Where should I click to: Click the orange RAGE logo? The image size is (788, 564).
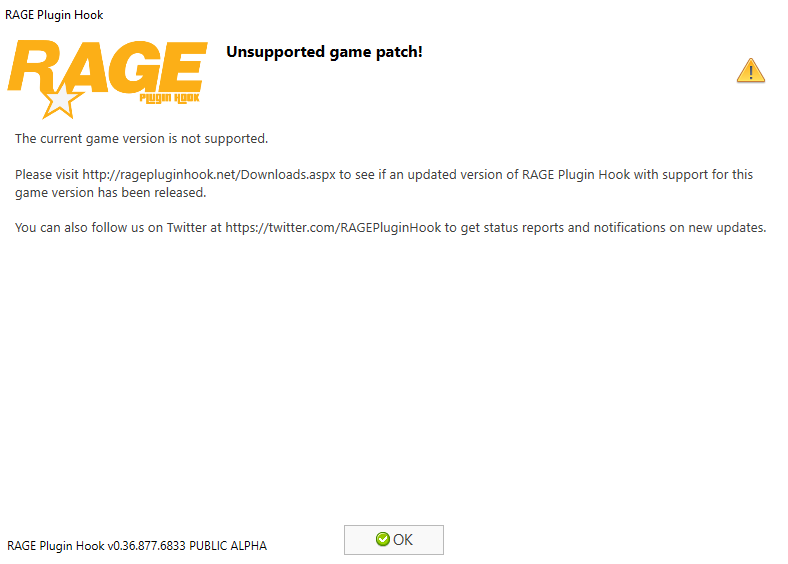[108, 79]
